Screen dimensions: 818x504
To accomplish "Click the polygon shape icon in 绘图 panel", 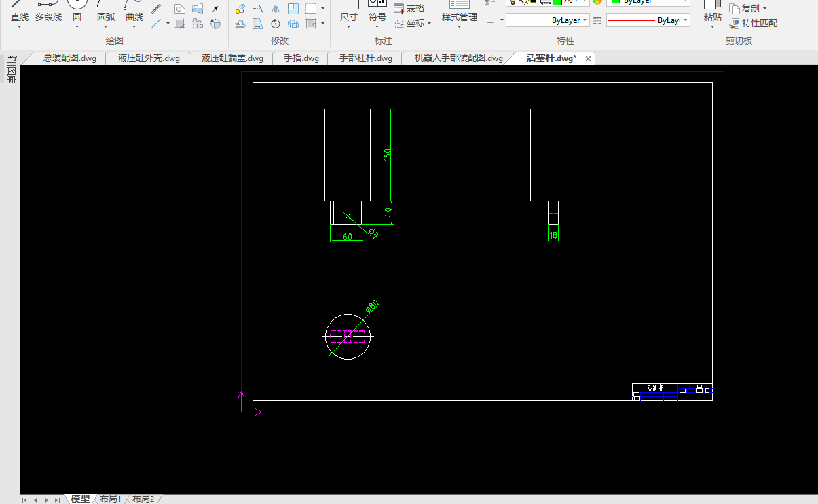I will coord(180,9).
